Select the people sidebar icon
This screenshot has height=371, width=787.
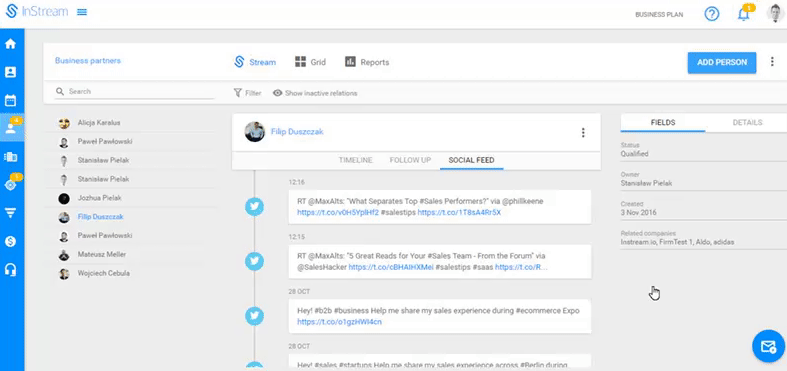(11, 128)
